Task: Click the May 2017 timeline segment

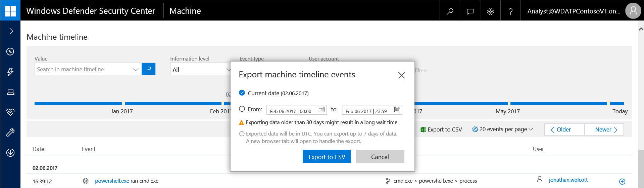Action: (x=558, y=104)
